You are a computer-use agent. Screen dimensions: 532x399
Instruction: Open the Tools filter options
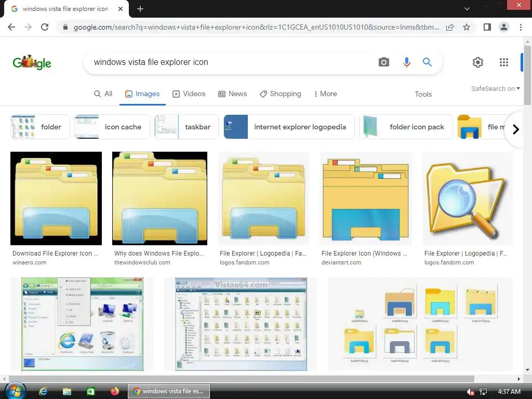423,95
